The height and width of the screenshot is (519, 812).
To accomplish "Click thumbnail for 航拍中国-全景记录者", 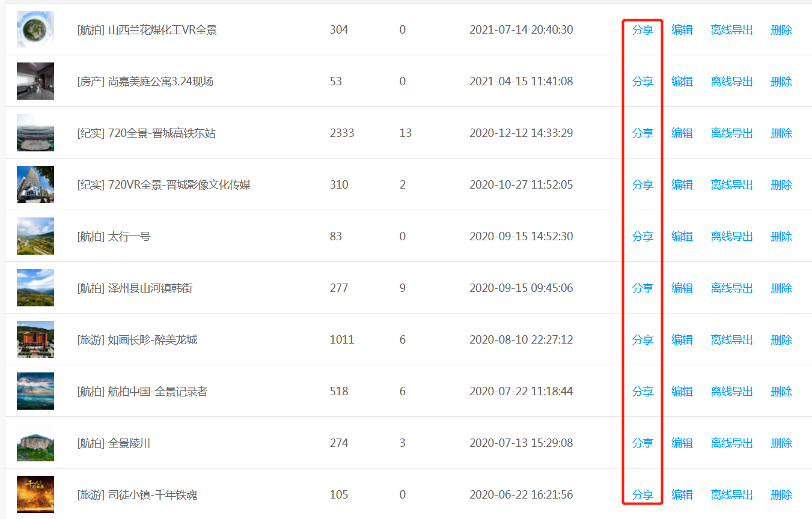I will click(x=35, y=391).
